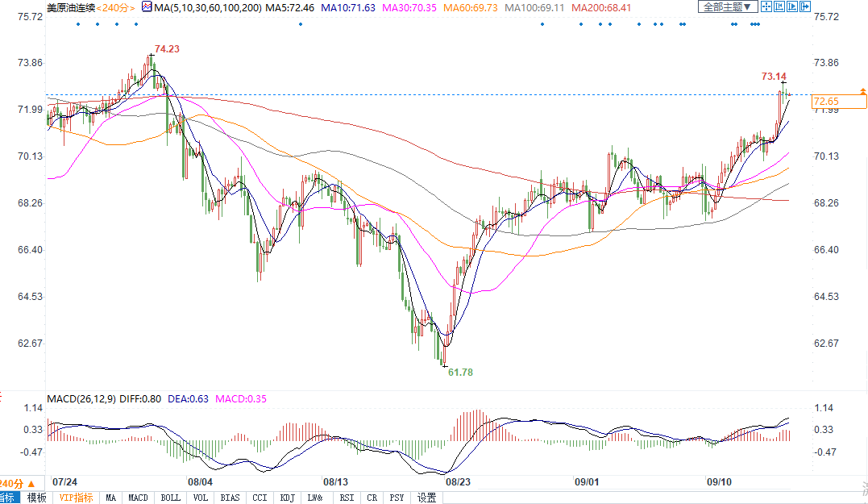Click the orange arrow marker on price axis
Screen dimensions: 868x504
pyautogui.click(x=862, y=92)
